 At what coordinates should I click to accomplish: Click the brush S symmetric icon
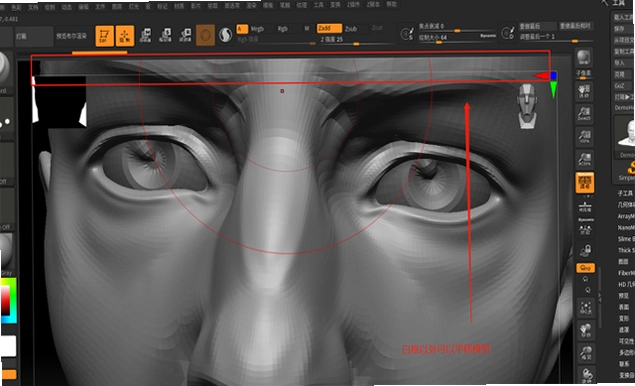tap(407, 34)
